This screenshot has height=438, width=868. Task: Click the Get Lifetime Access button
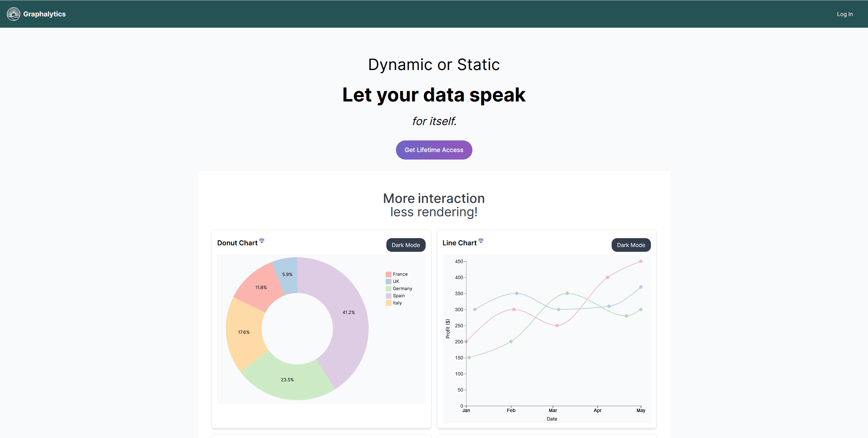[434, 150]
